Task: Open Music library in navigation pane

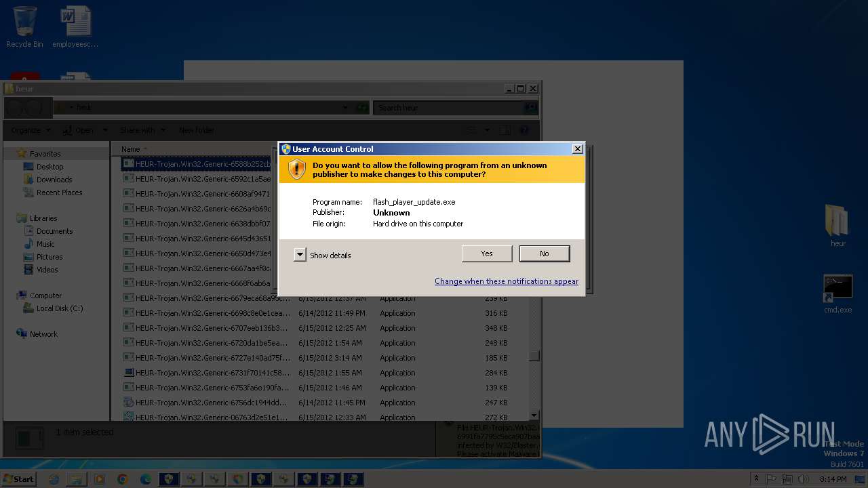Action: point(45,244)
